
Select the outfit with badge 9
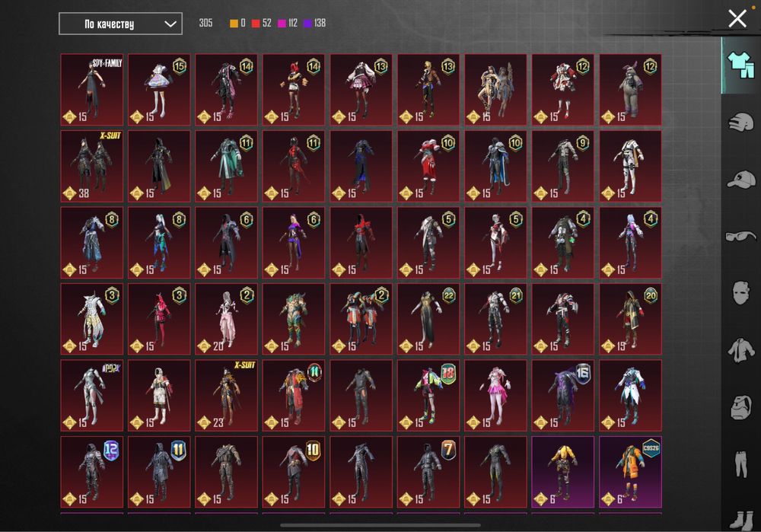[x=563, y=166]
